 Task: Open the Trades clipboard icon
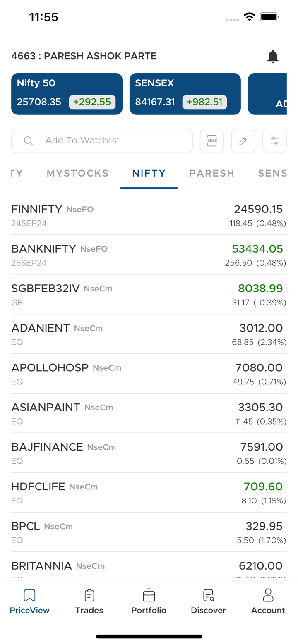pyautogui.click(x=89, y=596)
